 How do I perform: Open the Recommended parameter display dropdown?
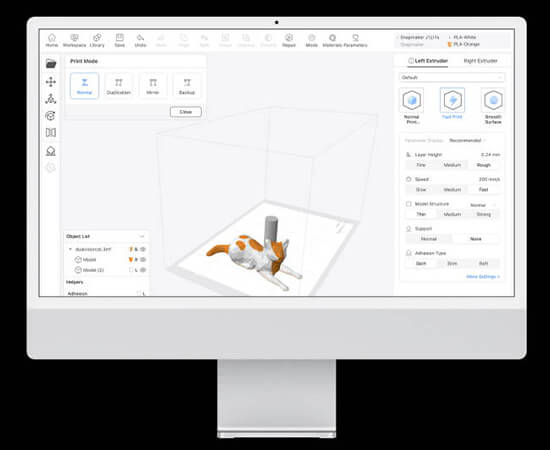[467, 140]
